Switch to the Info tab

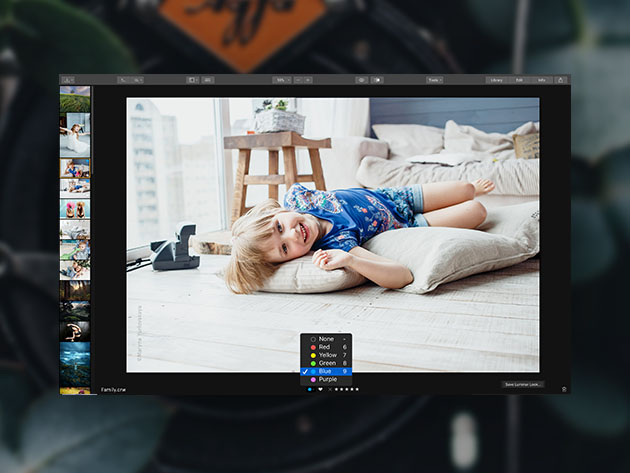(542, 80)
